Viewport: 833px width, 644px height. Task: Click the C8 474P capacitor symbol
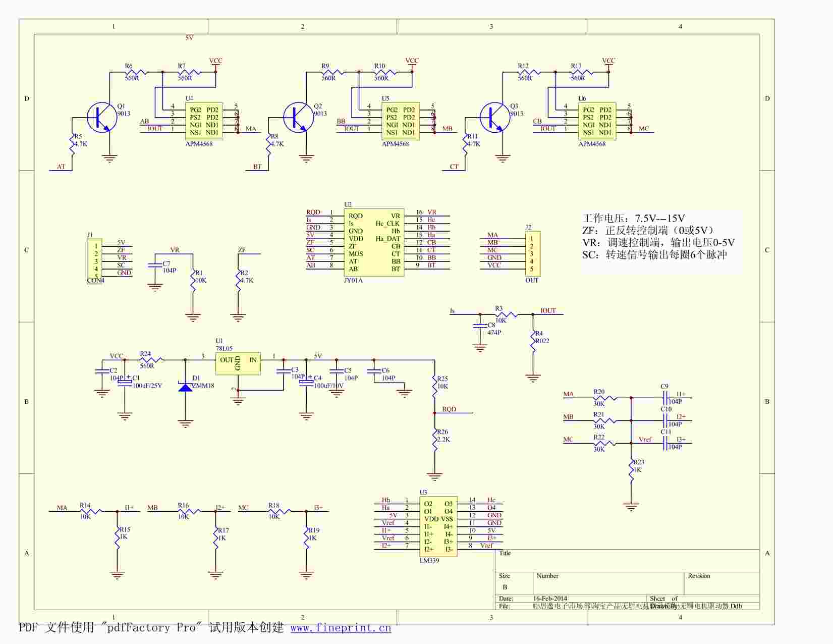480,326
